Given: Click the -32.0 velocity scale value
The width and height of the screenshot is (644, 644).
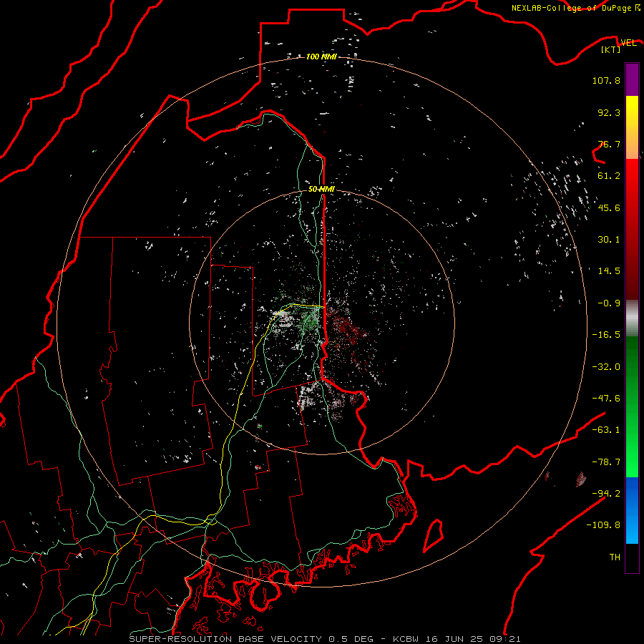Looking at the screenshot, I should coord(606,367).
